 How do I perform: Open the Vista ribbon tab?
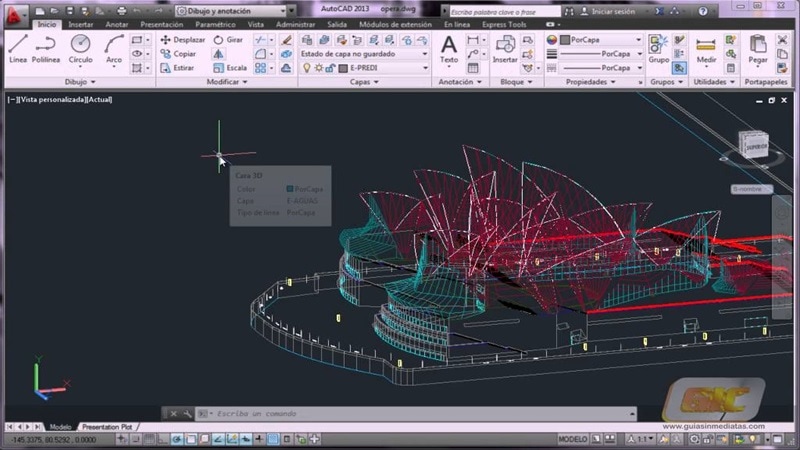pyautogui.click(x=256, y=24)
